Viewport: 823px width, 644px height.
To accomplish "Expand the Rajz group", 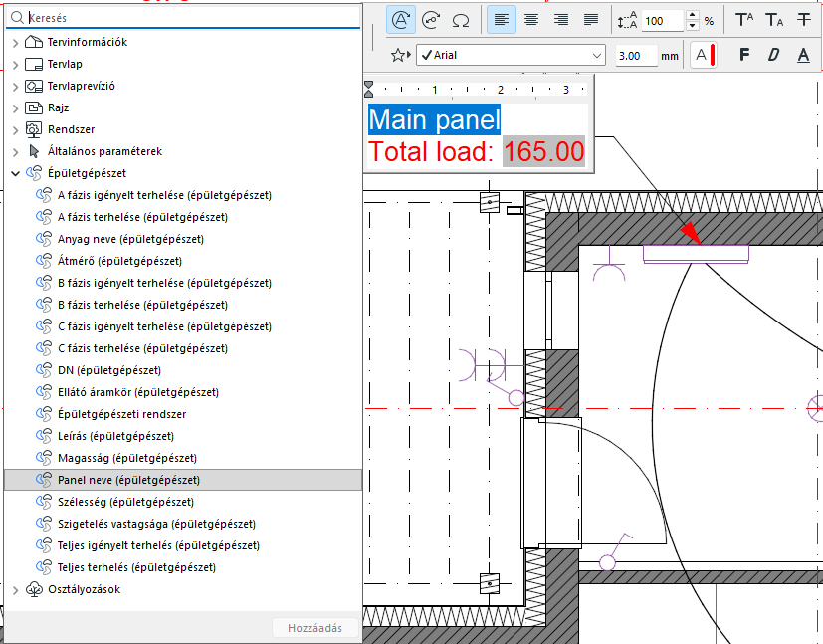I will pyautogui.click(x=15, y=108).
